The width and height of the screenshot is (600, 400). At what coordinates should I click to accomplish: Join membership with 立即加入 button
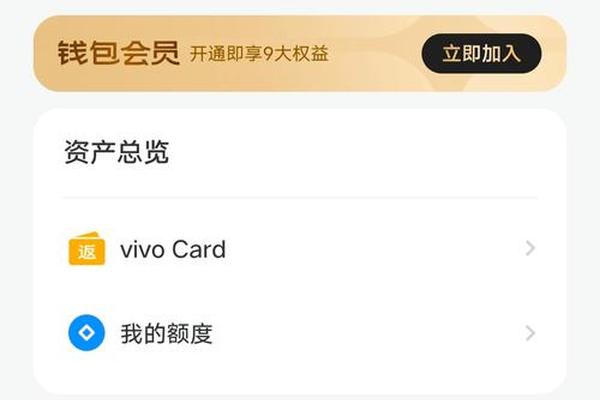point(481,54)
